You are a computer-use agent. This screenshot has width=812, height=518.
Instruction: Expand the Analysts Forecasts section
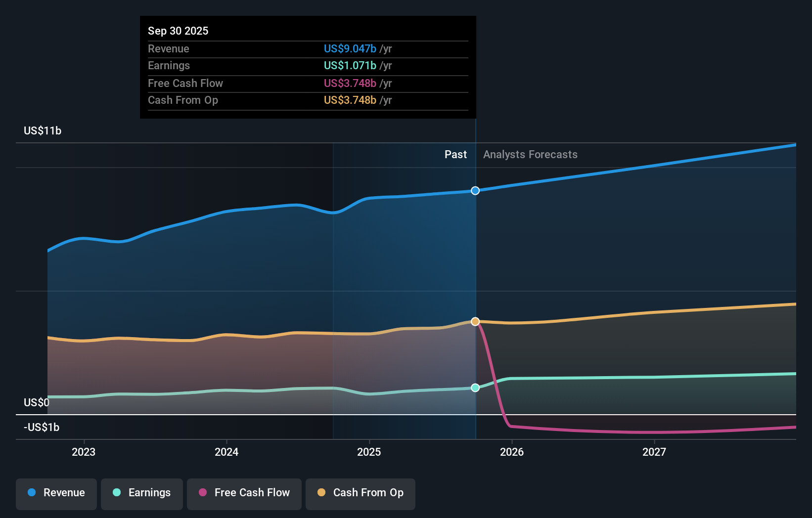[x=530, y=154]
